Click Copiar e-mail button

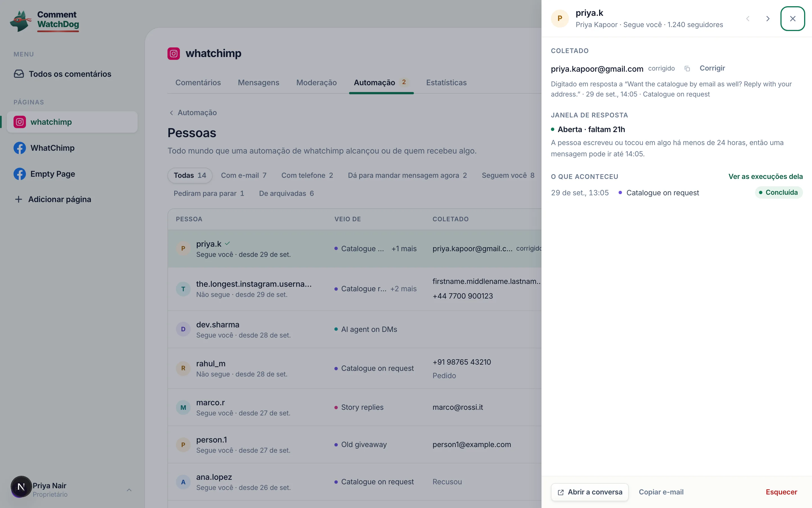click(x=661, y=492)
